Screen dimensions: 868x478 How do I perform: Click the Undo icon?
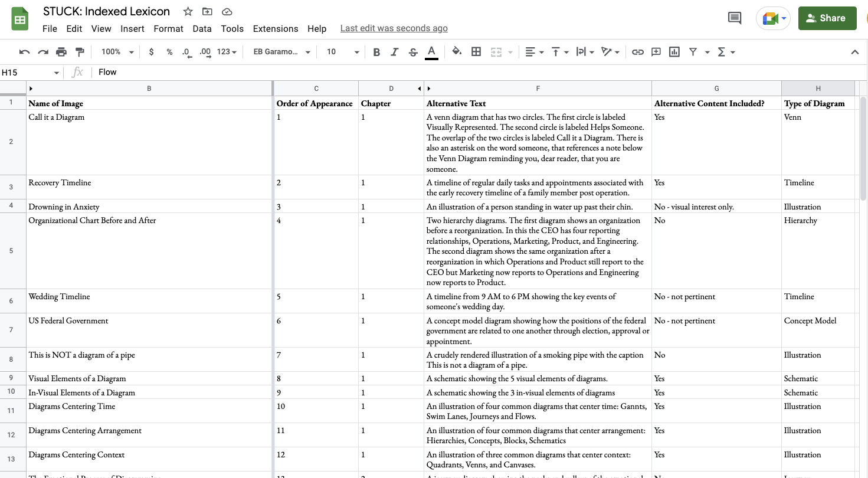pyautogui.click(x=24, y=52)
